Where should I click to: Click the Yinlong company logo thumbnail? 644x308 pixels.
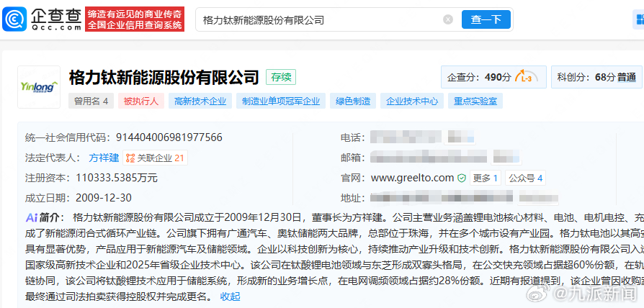[x=39, y=87]
